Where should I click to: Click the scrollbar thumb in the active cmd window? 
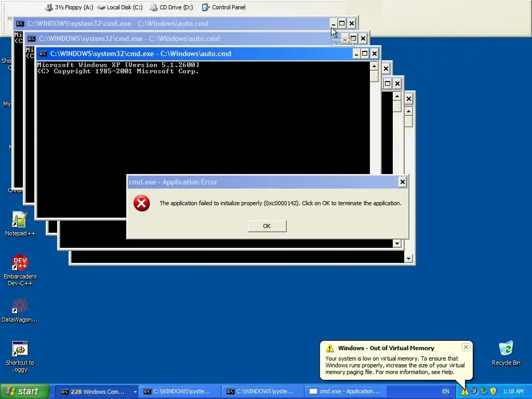click(x=374, y=76)
